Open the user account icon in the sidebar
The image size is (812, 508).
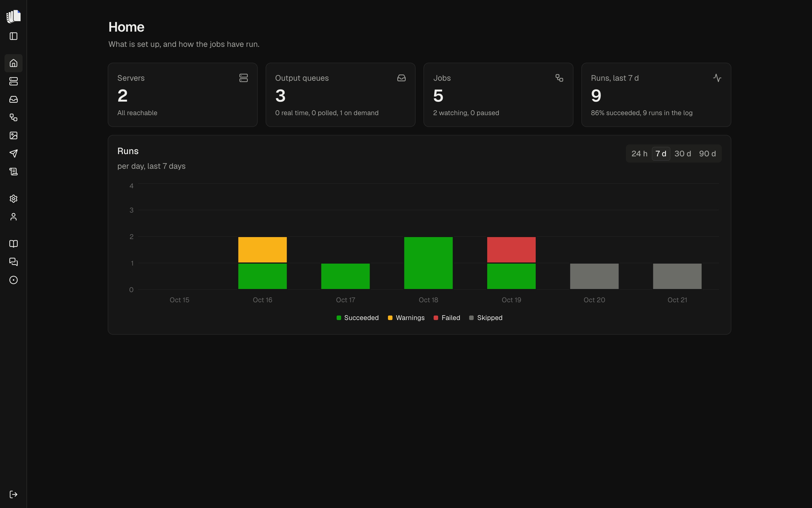[14, 217]
